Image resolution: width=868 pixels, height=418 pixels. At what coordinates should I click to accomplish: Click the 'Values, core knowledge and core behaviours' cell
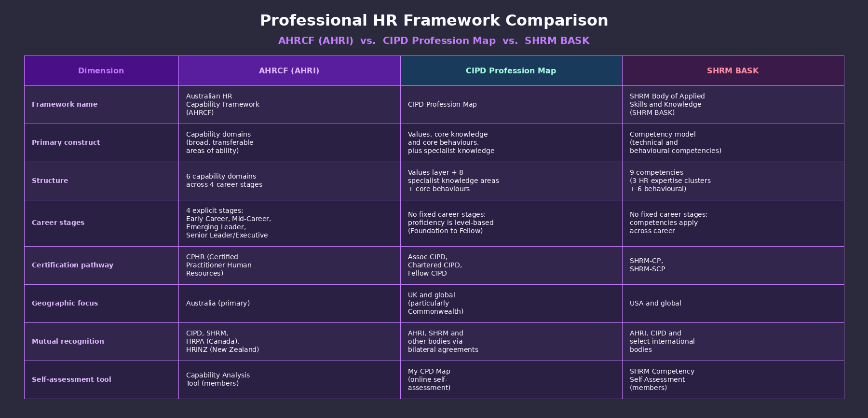pos(511,143)
